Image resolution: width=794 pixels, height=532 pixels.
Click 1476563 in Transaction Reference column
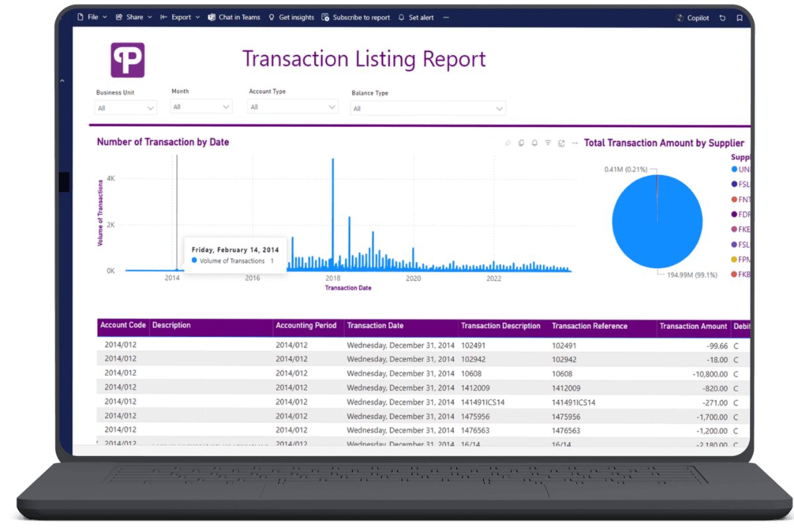pos(566,431)
